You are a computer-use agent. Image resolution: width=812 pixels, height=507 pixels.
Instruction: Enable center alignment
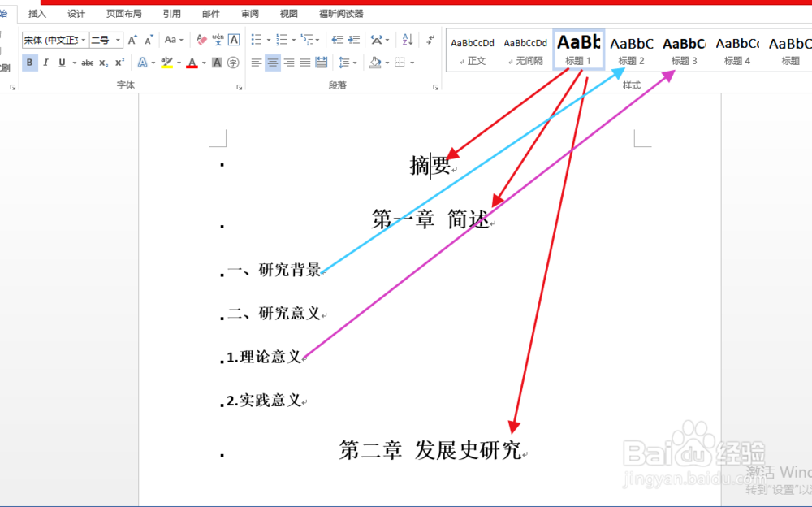tap(273, 63)
